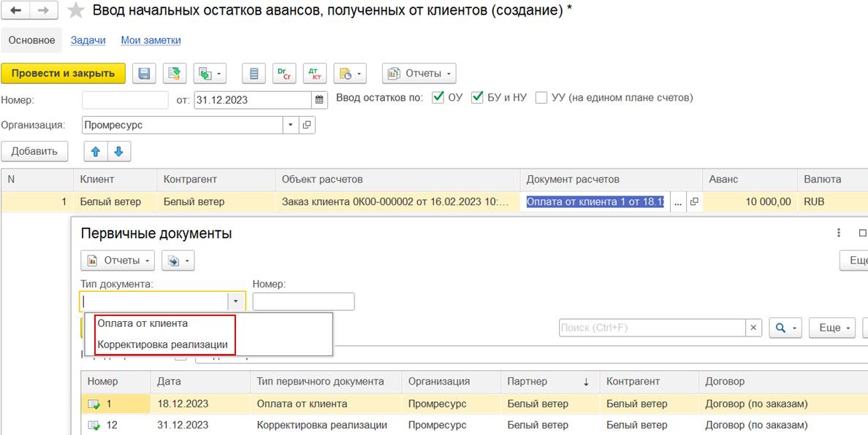Image resolution: width=868 pixels, height=435 pixels.
Task: Click the Поиск (Ctrl+F) search field
Action: pyautogui.click(x=652, y=328)
